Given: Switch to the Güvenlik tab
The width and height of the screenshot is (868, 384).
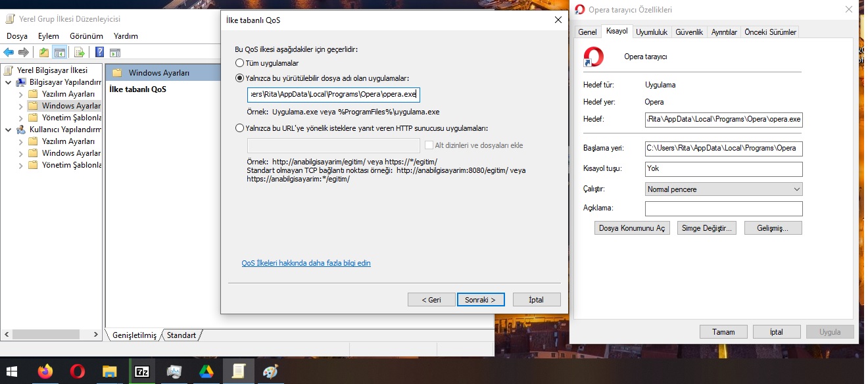Looking at the screenshot, I should [x=689, y=32].
